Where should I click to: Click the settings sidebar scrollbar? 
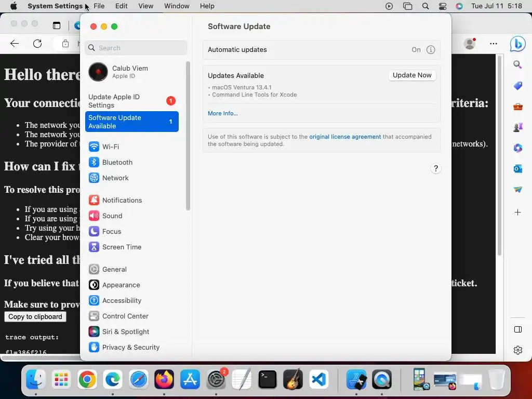188,136
